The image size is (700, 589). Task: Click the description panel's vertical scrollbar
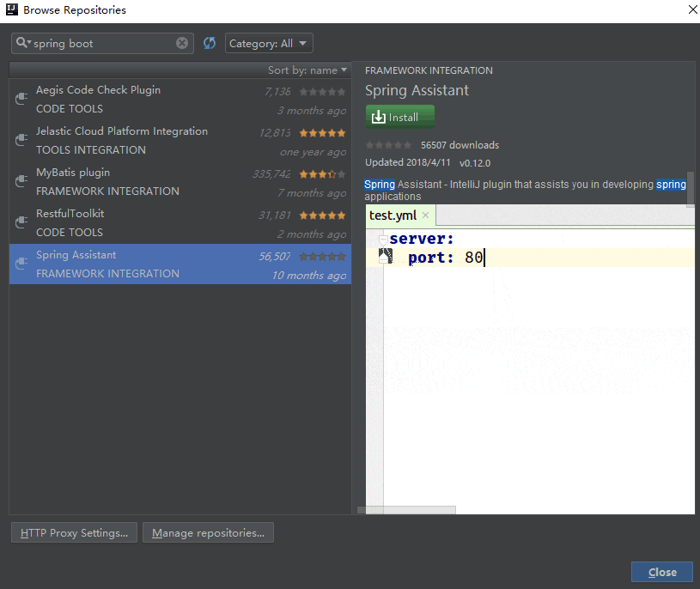pos(691,189)
